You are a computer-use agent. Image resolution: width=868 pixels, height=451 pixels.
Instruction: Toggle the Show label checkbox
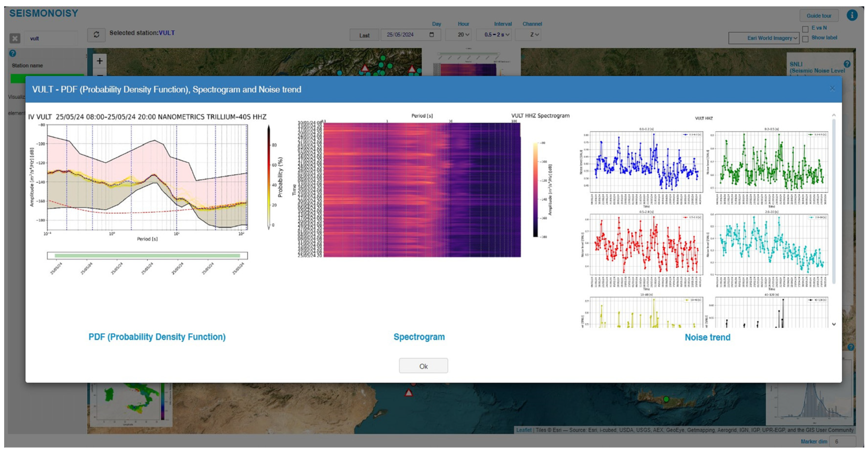click(x=805, y=39)
